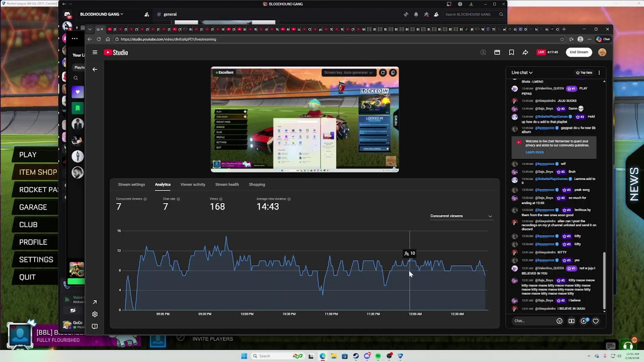Image resolution: width=644 pixels, height=362 pixels.
Task: Open PROFILE in Rocket League menu
Action: pyautogui.click(x=33, y=242)
